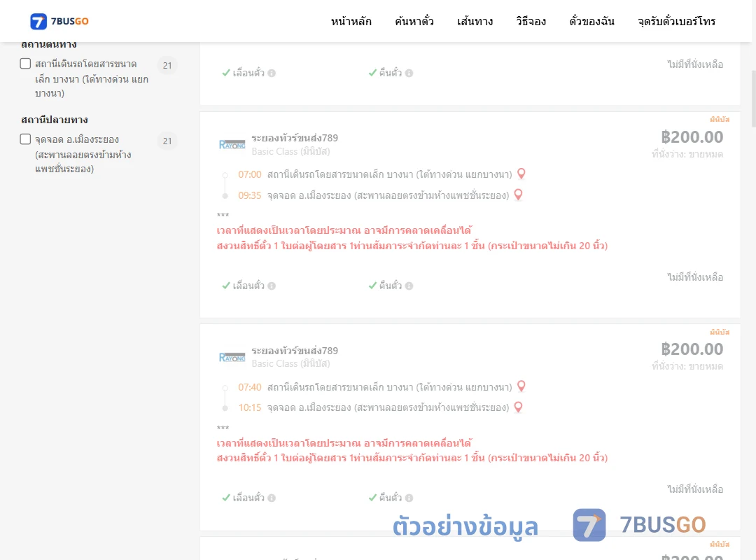Click Rayong operator logo in 07:00 card
This screenshot has width=756, height=560.
point(232,144)
